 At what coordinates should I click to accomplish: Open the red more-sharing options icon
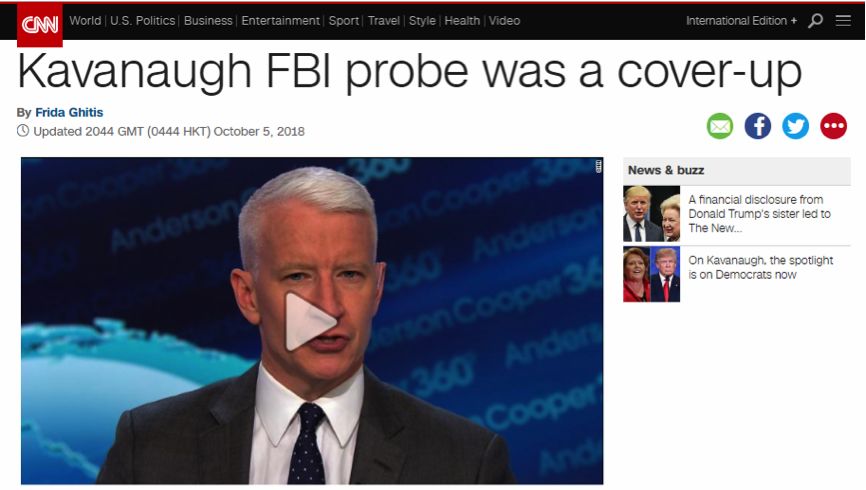[x=833, y=127]
